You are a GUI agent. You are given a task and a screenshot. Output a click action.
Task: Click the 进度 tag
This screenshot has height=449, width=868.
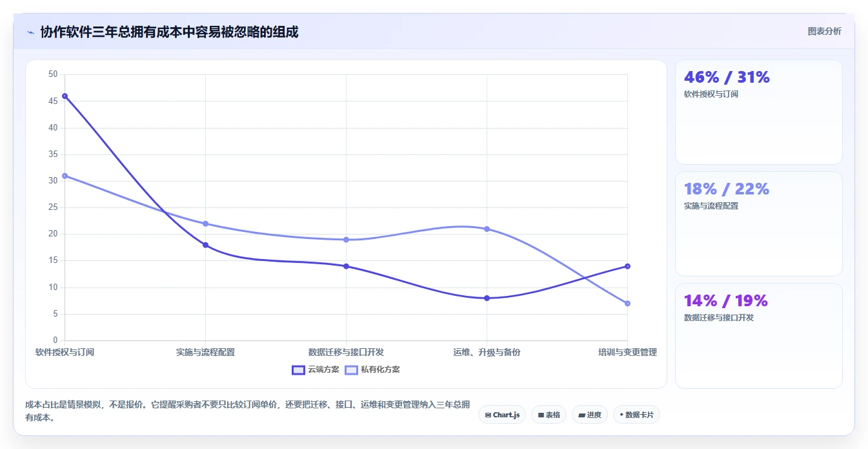[589, 415]
